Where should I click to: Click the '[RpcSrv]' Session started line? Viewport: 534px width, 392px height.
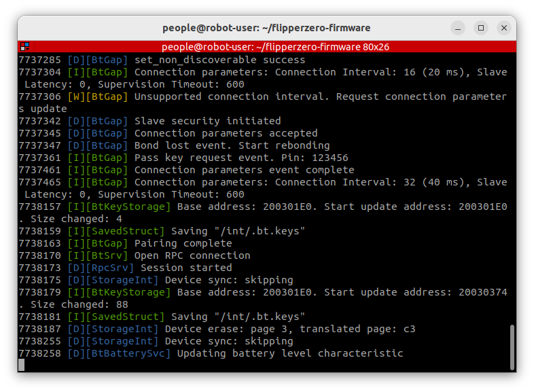click(125, 268)
